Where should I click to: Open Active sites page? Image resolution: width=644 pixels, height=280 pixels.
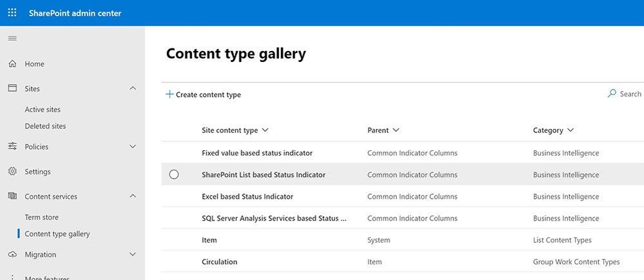[x=43, y=110]
